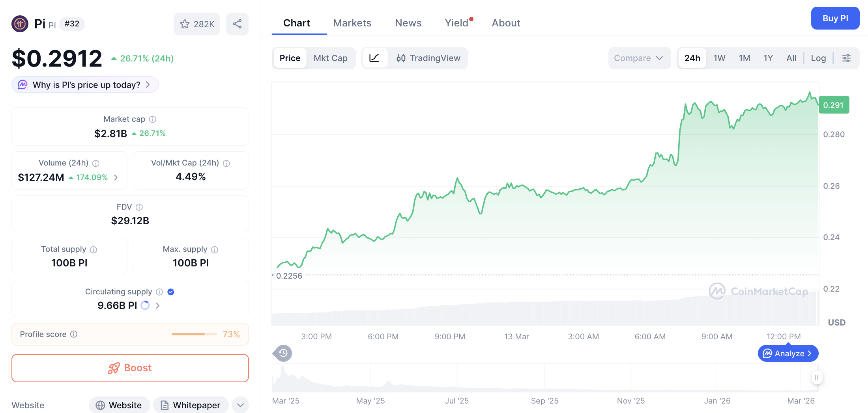Click the Buy PI button

click(835, 18)
